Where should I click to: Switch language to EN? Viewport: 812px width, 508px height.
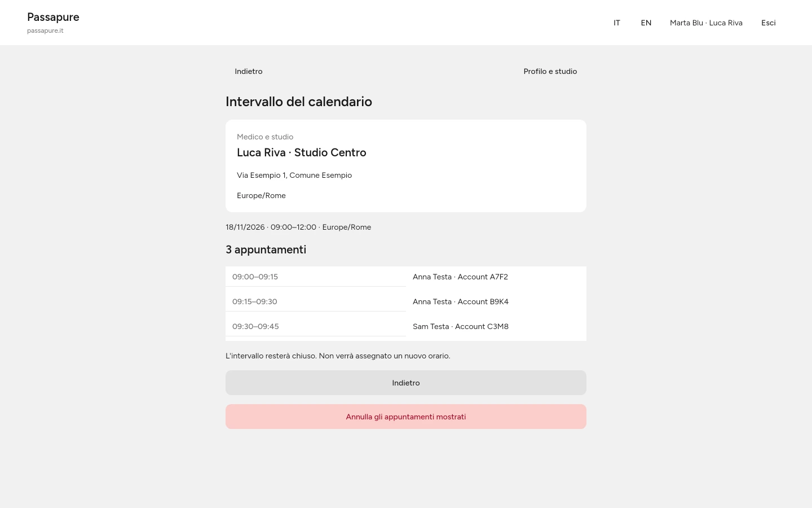tap(646, 23)
